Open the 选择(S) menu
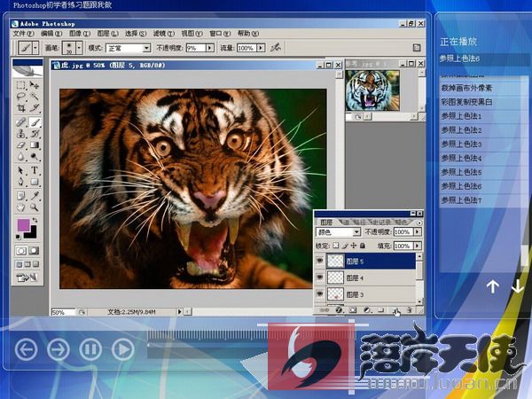This screenshot has height=399, width=532. point(136,34)
